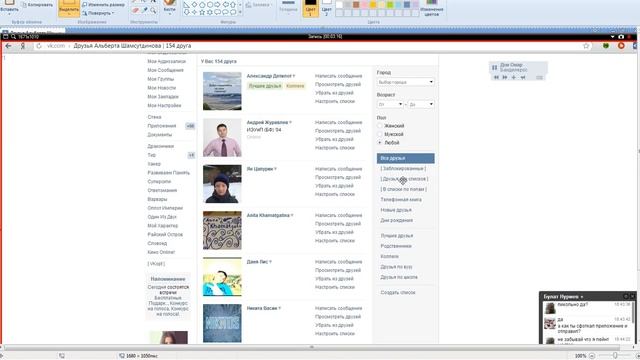
Task: Go back with the browser back arrow
Action: (x=8, y=46)
